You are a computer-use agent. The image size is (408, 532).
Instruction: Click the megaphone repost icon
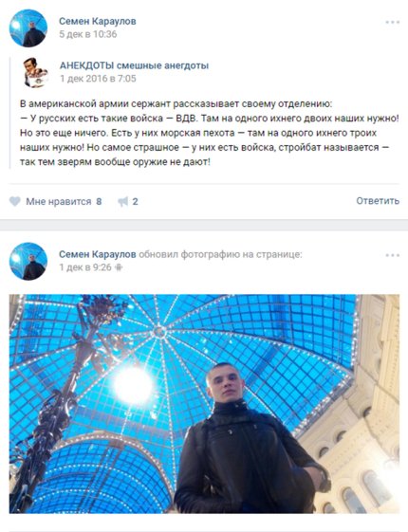pos(123,202)
